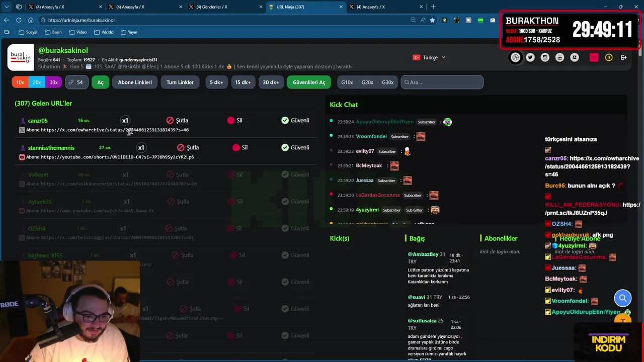The width and height of the screenshot is (644, 362).
Task: Open the Video bookmarks folder
Action: pyautogui.click(x=78, y=32)
